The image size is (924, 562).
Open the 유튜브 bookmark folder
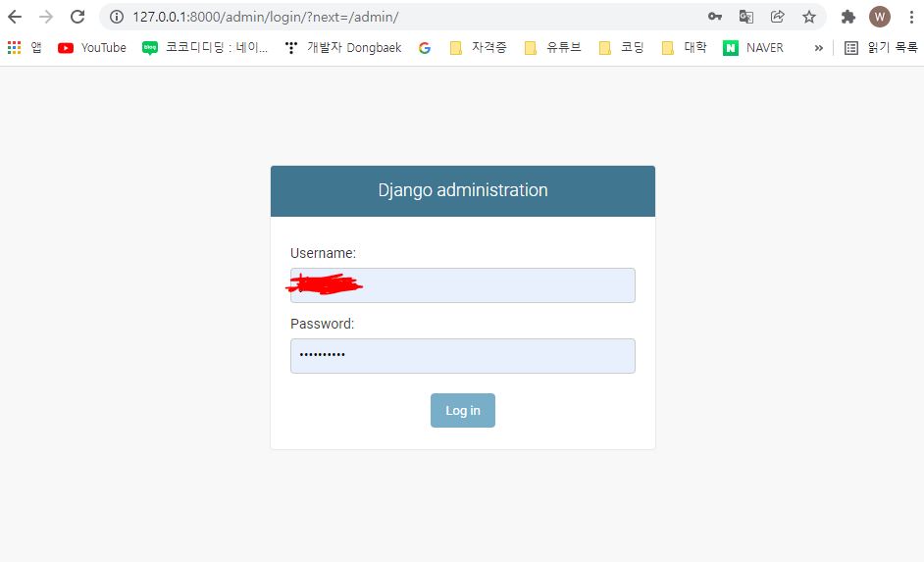point(553,48)
